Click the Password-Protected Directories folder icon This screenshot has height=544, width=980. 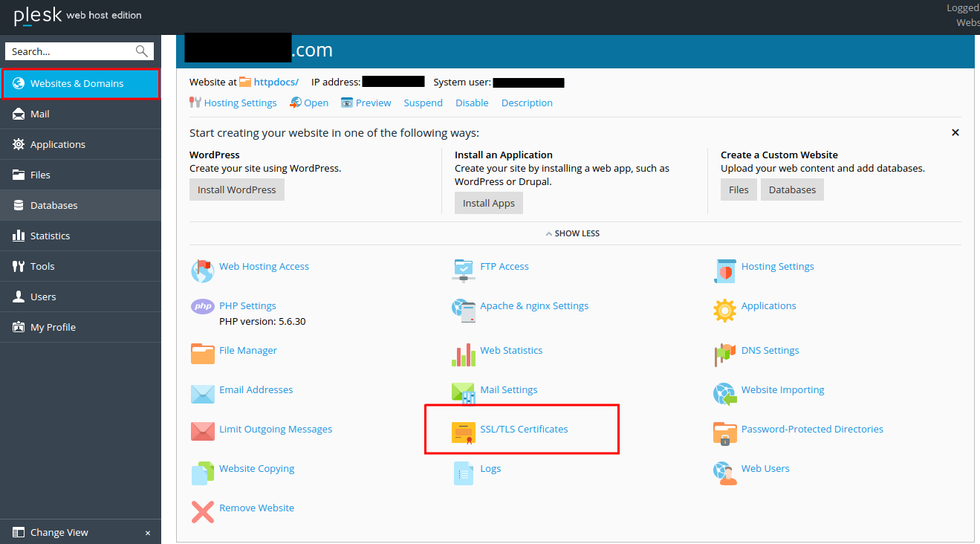coord(724,432)
